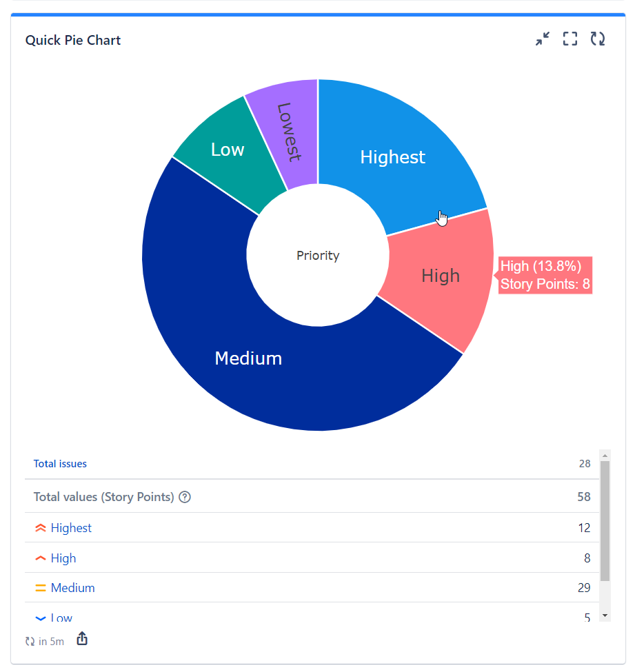Click the High tooltip showing Story Points 8

pyautogui.click(x=545, y=275)
